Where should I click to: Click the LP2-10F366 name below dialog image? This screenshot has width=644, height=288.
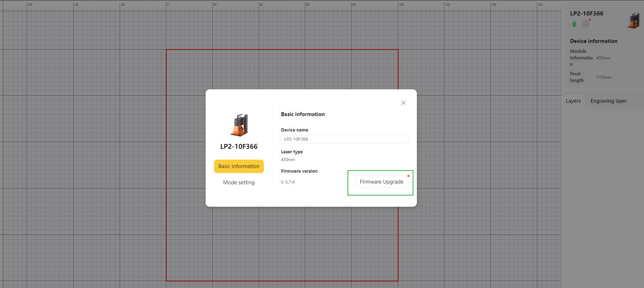pos(239,147)
